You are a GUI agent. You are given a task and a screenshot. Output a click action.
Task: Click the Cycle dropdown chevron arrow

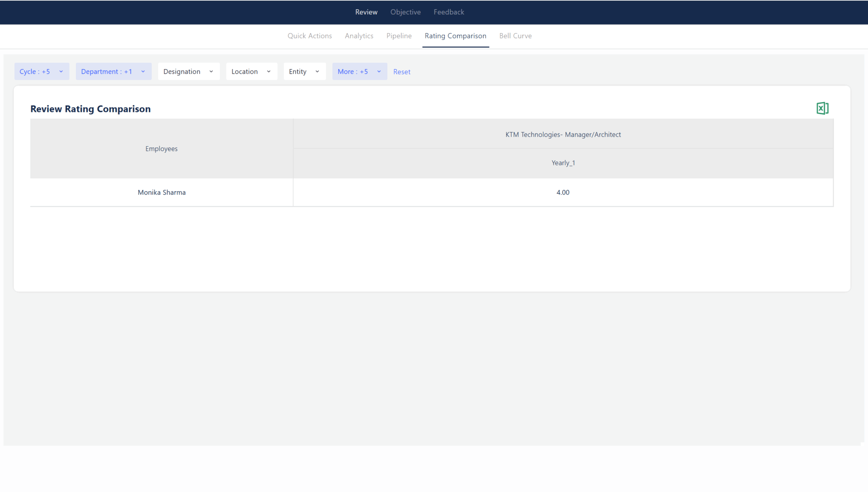click(61, 71)
